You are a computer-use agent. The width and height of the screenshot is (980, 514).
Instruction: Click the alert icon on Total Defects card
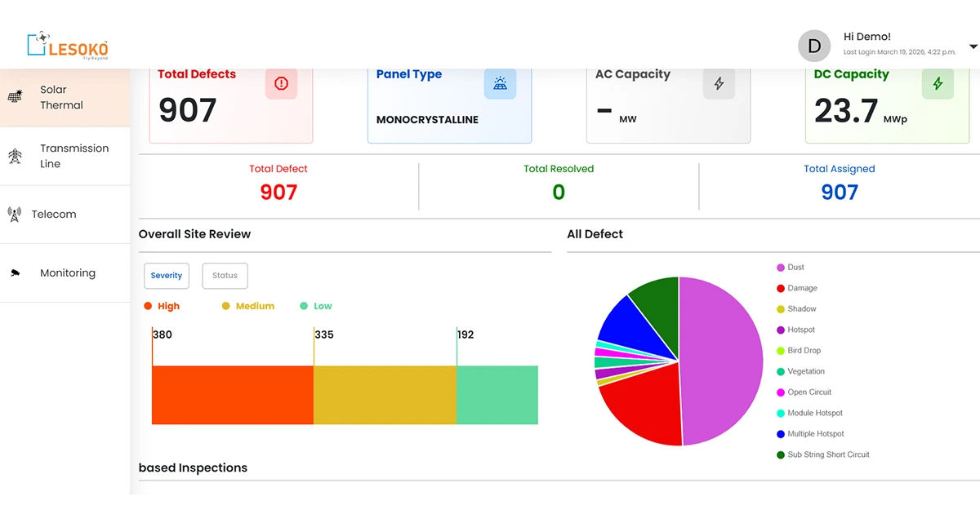(x=281, y=84)
